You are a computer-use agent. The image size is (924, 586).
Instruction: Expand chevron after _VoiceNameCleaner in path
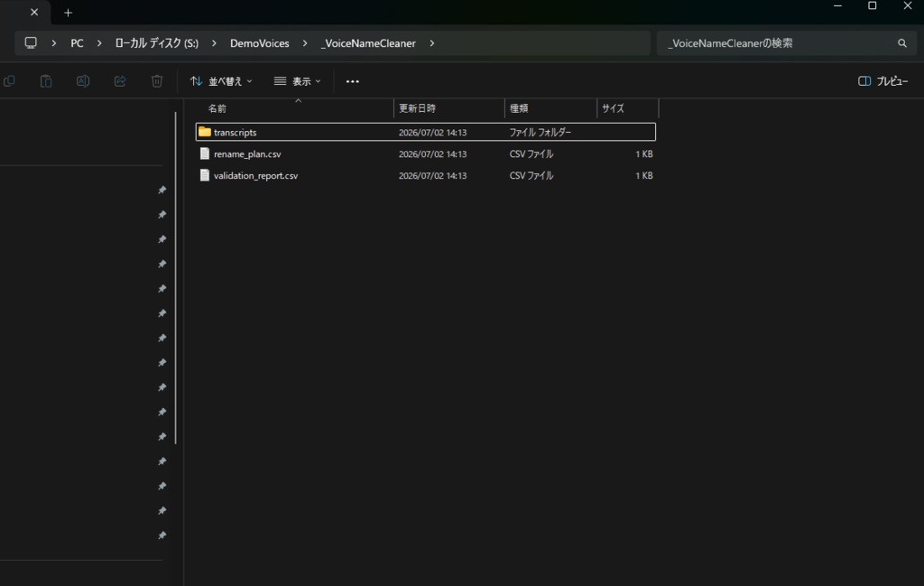click(432, 43)
